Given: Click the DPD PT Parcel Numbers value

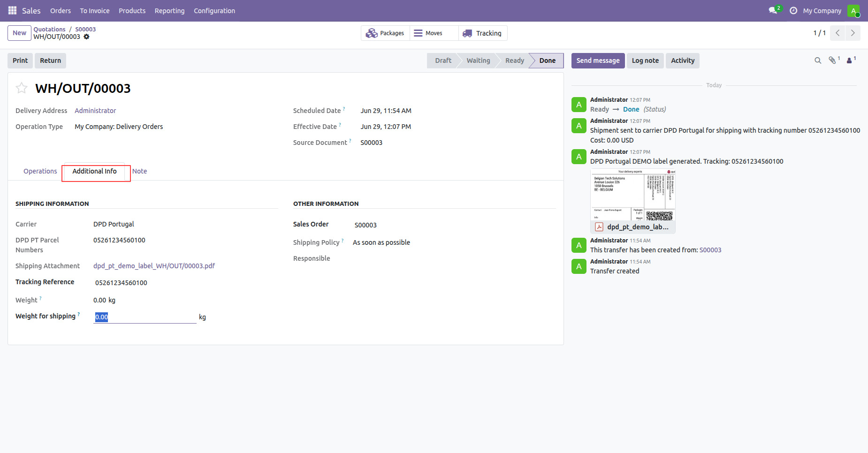Looking at the screenshot, I should (119, 240).
